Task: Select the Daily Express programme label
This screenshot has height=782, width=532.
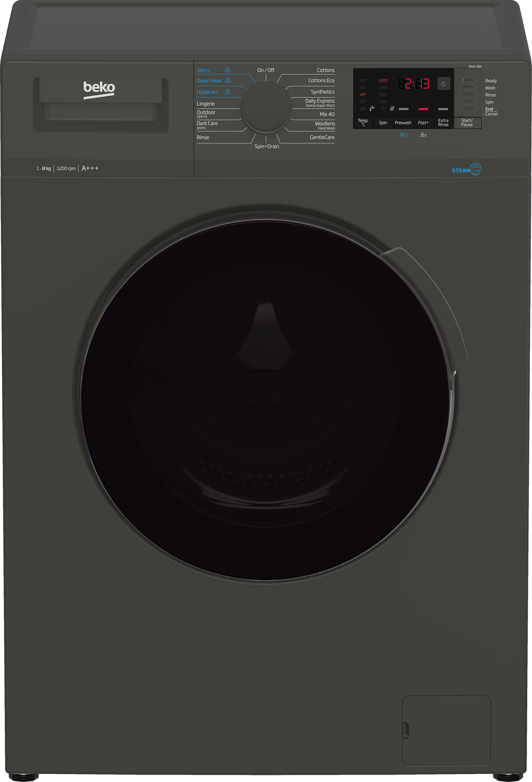Action: [319, 101]
